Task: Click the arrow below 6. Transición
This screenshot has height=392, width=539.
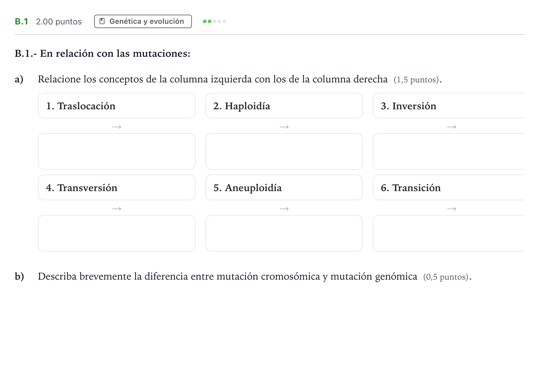Action: click(452, 209)
